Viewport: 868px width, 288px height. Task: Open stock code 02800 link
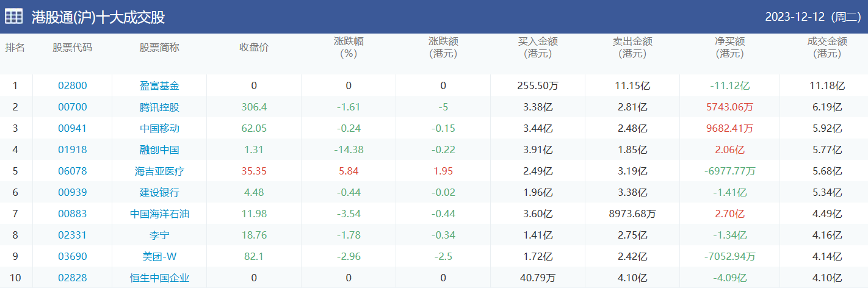tap(73, 86)
